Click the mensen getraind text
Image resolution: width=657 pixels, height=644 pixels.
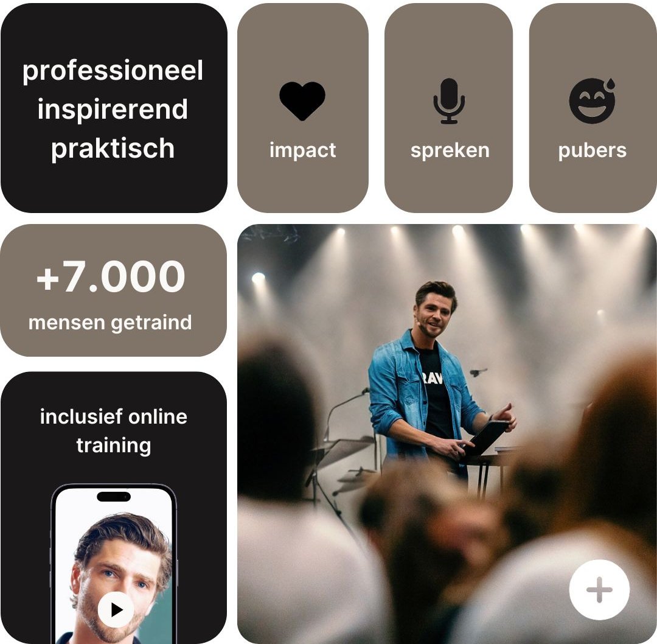point(110,323)
